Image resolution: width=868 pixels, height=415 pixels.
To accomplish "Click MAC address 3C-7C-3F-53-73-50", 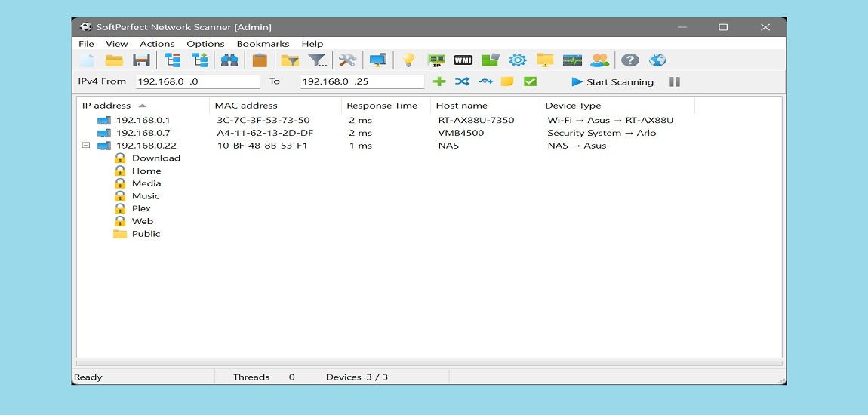I will pos(263,120).
